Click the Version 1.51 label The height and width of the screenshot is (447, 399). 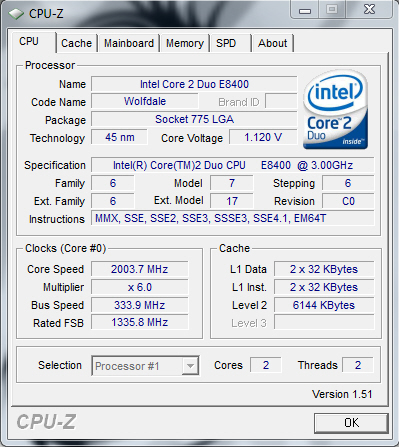coord(342,394)
